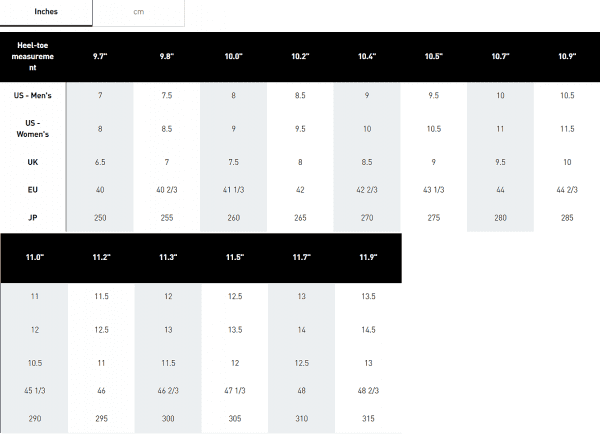The height and width of the screenshot is (436, 600).
Task: Click the JP size 250 cell
Action: 100,216
